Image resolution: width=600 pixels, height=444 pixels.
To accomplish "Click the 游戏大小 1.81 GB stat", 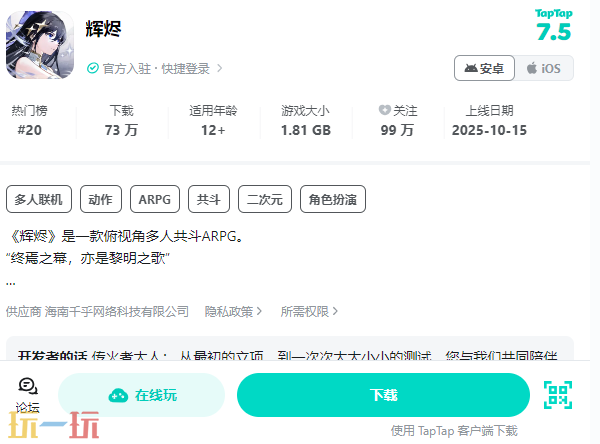I will 305,121.
